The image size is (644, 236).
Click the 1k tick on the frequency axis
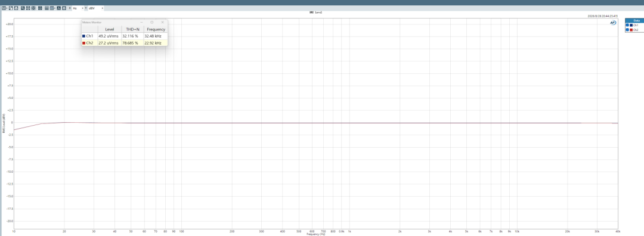(x=349, y=231)
